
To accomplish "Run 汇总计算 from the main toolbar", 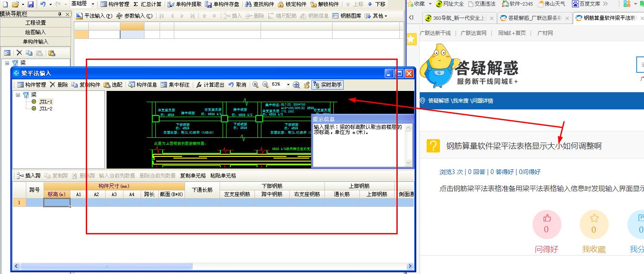I will 148,4.
